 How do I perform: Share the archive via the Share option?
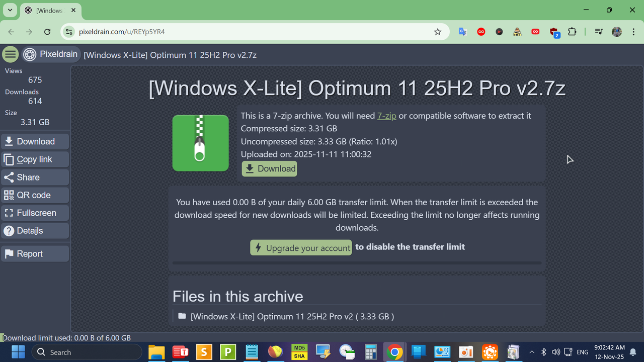click(x=35, y=177)
